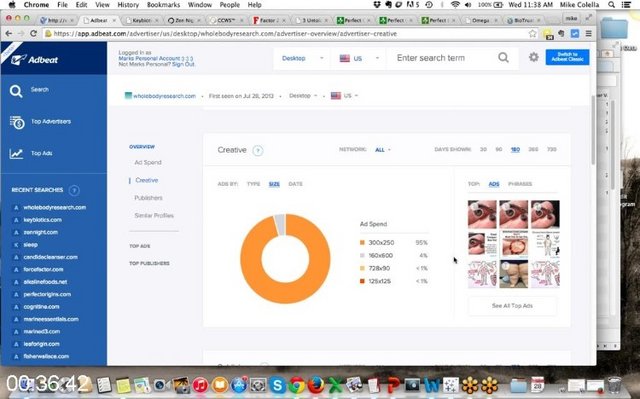Open Skype from the dock
This screenshot has width=640, height=399.
[x=277, y=385]
